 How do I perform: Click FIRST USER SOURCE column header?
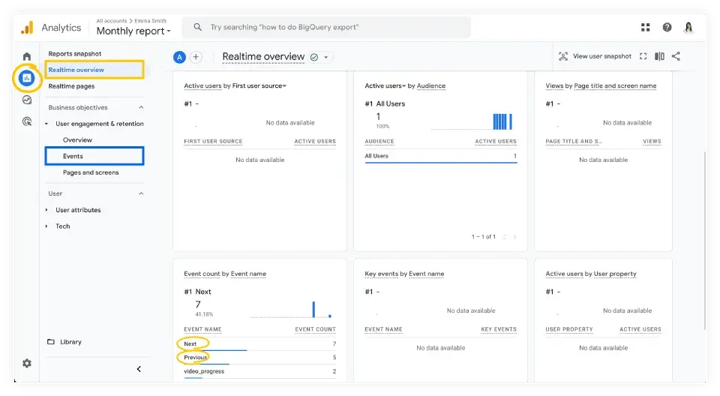point(213,141)
